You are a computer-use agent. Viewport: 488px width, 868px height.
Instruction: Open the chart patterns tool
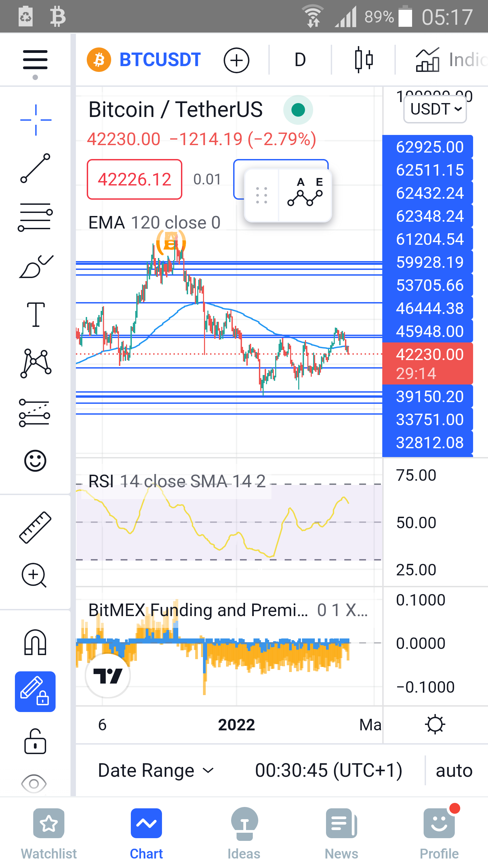(36, 363)
